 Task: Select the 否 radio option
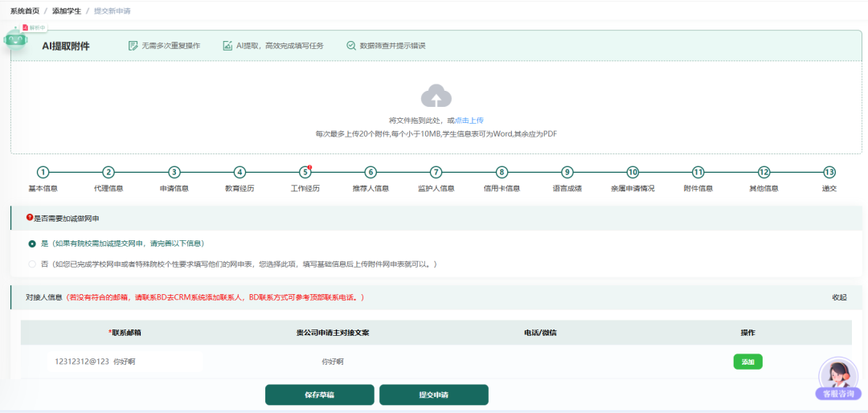(x=32, y=264)
